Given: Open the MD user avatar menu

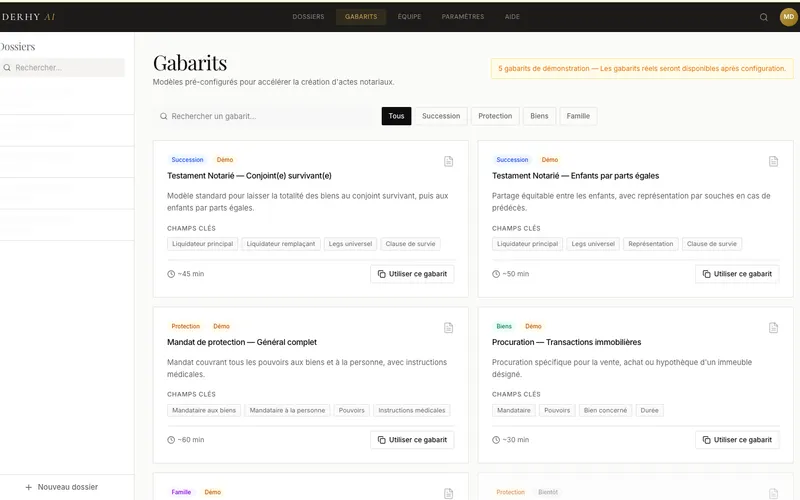Looking at the screenshot, I should (788, 17).
